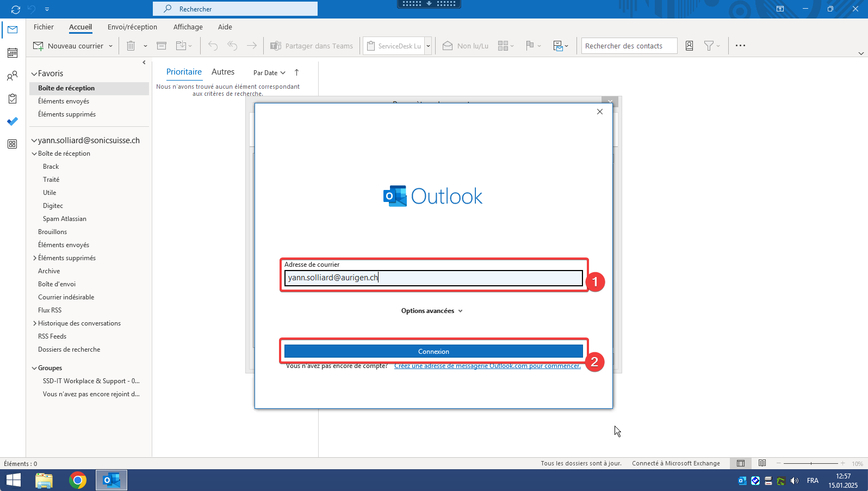Image resolution: width=868 pixels, height=491 pixels.
Task: Open the Fichier menu
Action: coord(44,27)
